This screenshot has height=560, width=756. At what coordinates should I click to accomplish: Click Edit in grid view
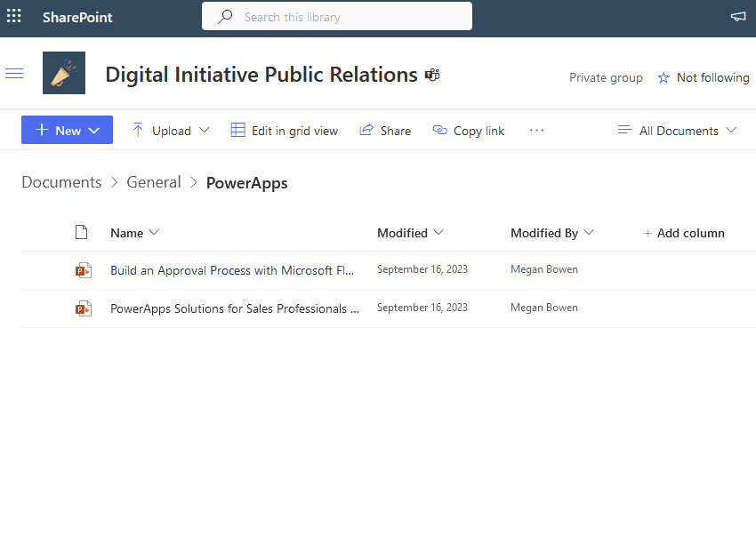pos(285,130)
